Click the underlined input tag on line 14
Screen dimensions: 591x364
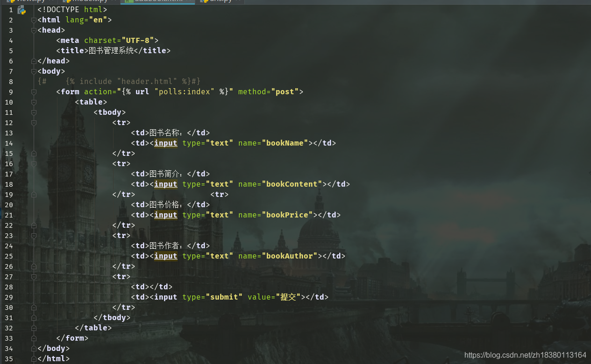166,143
